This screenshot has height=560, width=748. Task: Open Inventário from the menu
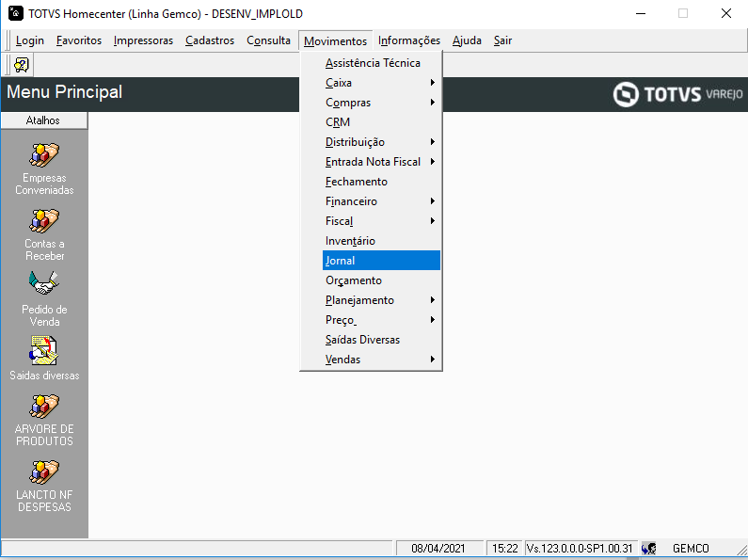pos(381,241)
